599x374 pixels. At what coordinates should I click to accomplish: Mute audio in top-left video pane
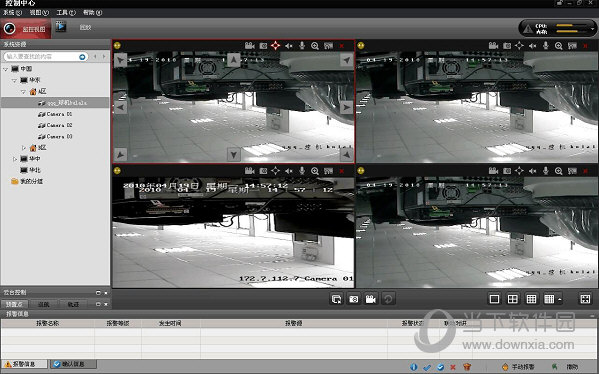(289, 46)
